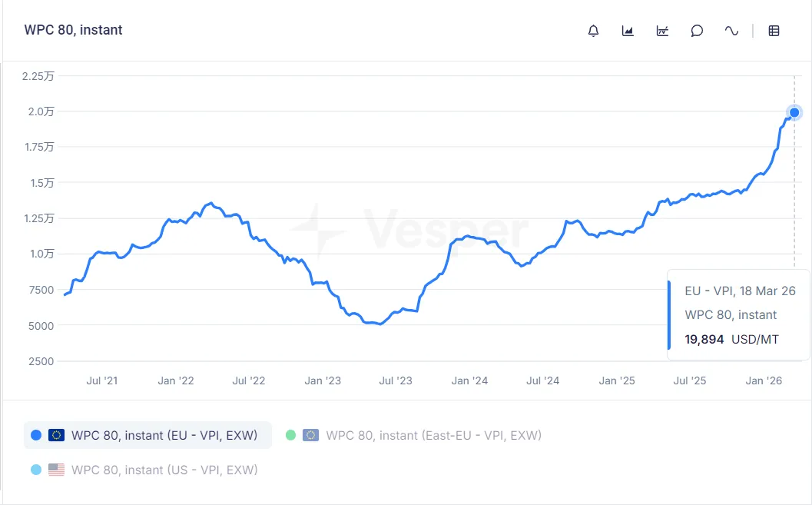Image resolution: width=812 pixels, height=505 pixels.
Task: Click the chart analysis icon
Action: click(x=662, y=31)
